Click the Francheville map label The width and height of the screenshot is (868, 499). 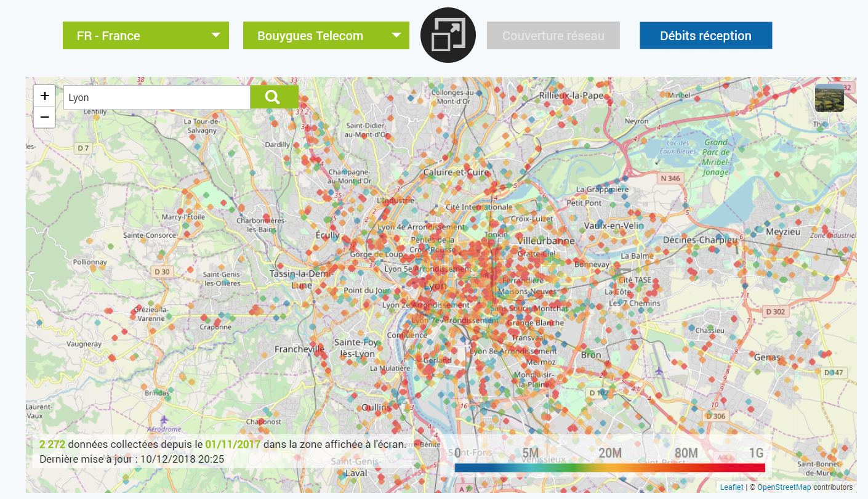[x=299, y=349]
